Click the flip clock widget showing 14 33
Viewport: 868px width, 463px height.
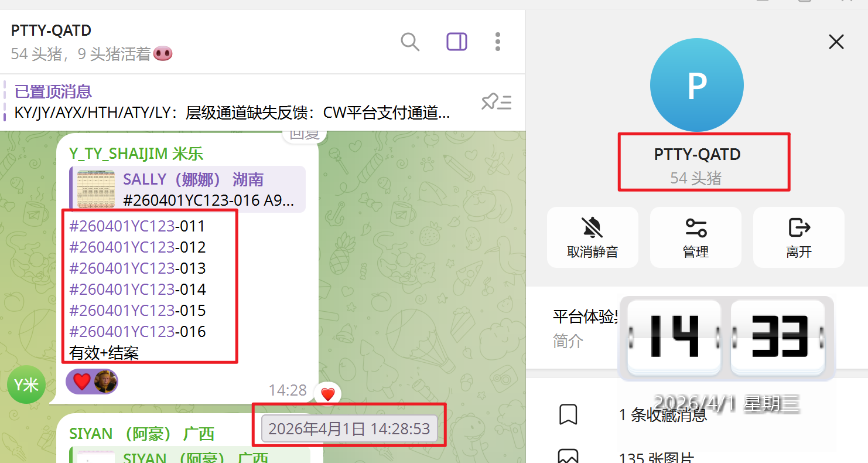pyautogui.click(x=726, y=338)
